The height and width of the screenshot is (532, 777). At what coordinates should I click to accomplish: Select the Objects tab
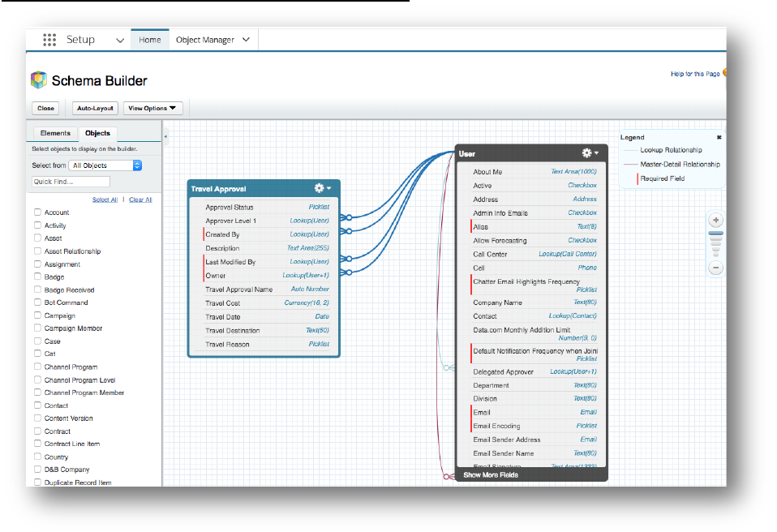coord(97,133)
